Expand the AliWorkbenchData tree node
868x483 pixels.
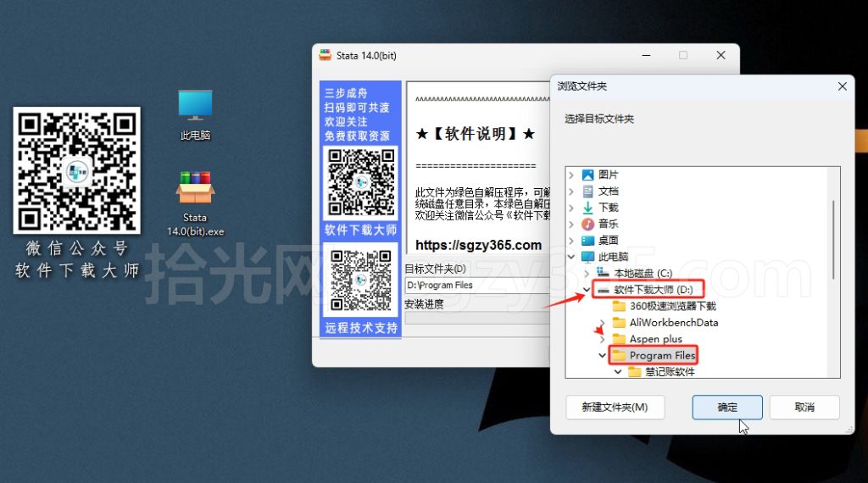coord(603,323)
